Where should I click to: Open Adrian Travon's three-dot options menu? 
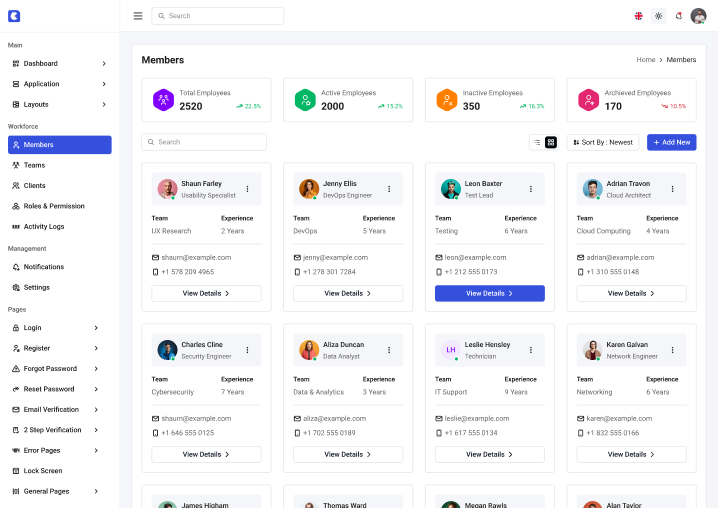[x=673, y=189]
